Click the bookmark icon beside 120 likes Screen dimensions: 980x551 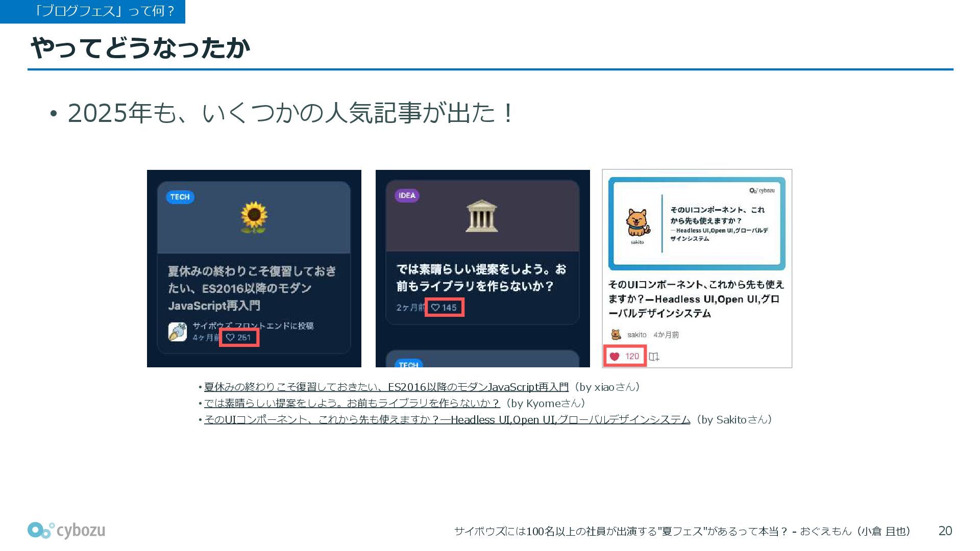tap(654, 357)
